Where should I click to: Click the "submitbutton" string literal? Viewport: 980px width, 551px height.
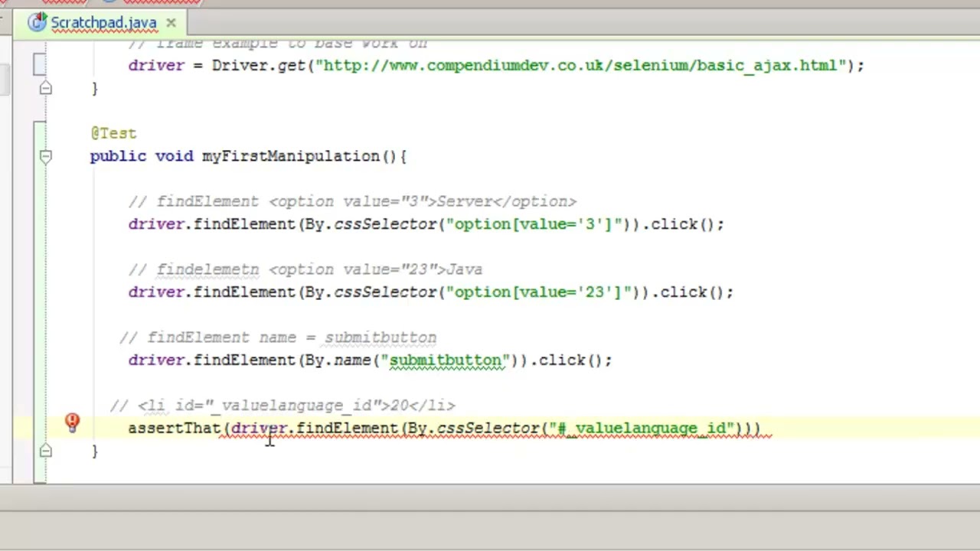point(445,360)
